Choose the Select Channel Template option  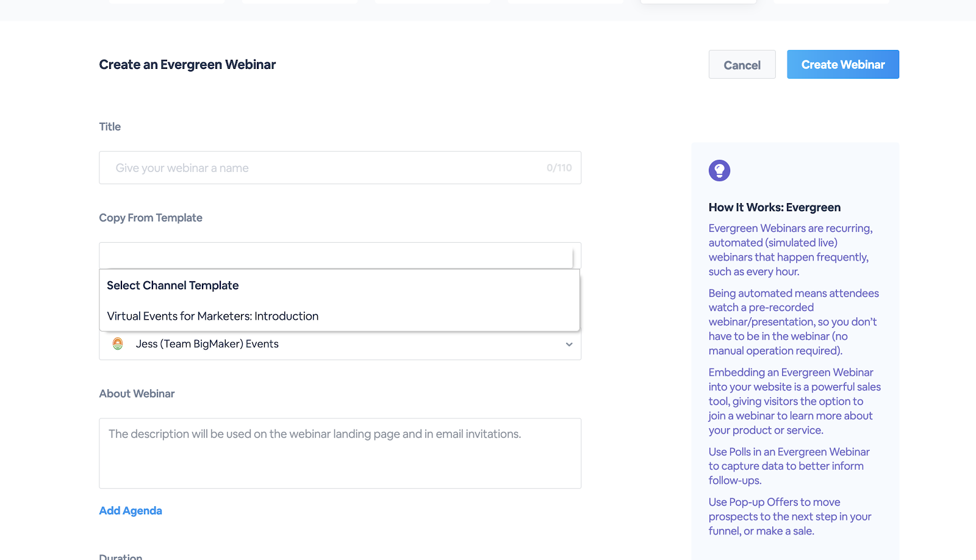point(173,285)
